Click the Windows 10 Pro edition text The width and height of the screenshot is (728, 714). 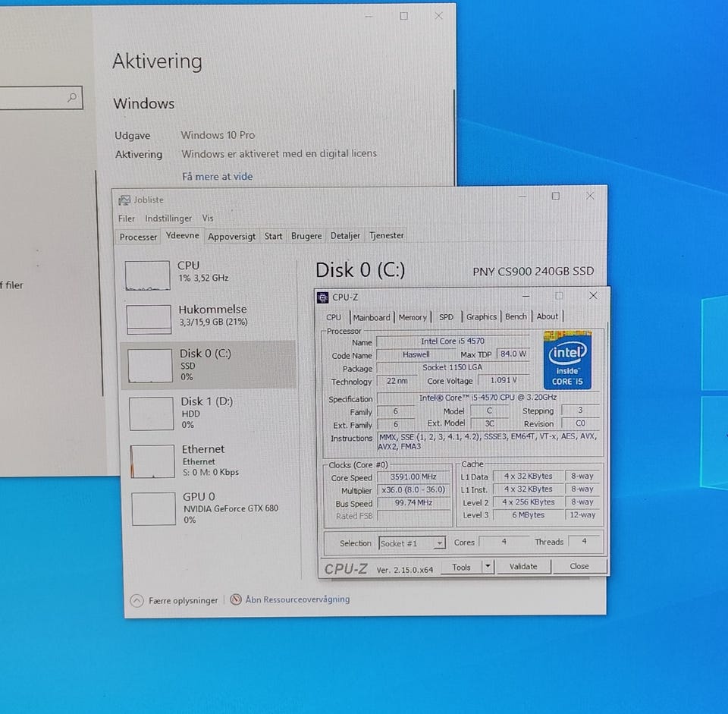[x=218, y=135]
